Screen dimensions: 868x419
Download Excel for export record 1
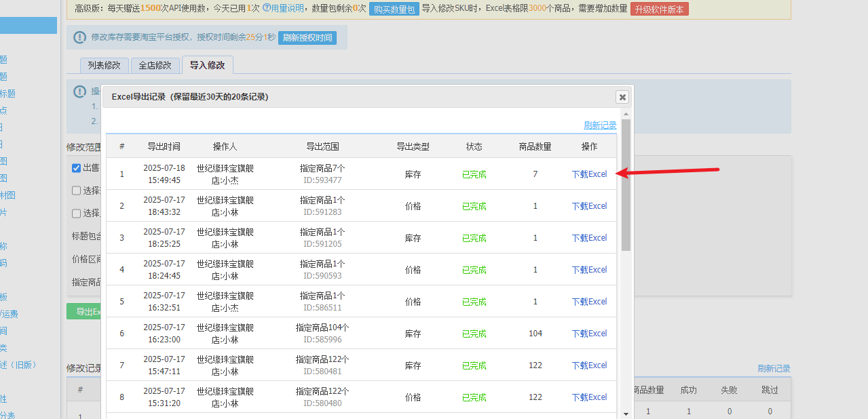click(x=589, y=174)
